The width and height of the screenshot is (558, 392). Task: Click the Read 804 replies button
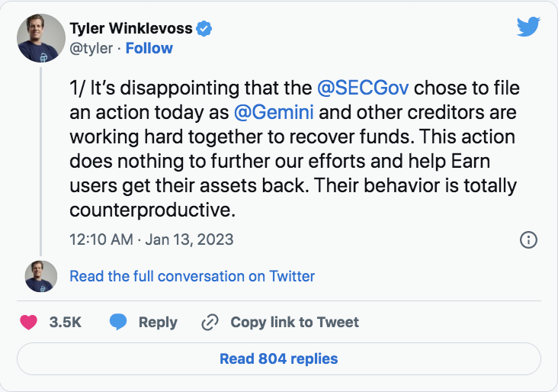(x=279, y=358)
